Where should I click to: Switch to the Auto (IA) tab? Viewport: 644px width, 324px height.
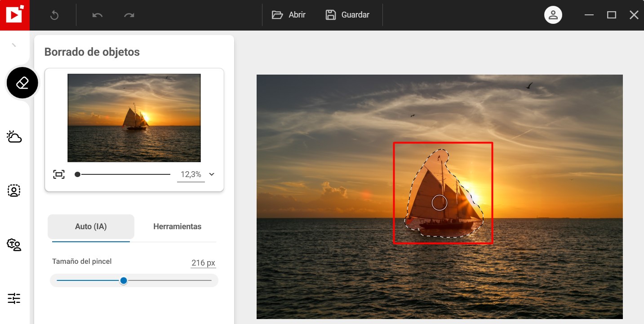pyautogui.click(x=91, y=226)
